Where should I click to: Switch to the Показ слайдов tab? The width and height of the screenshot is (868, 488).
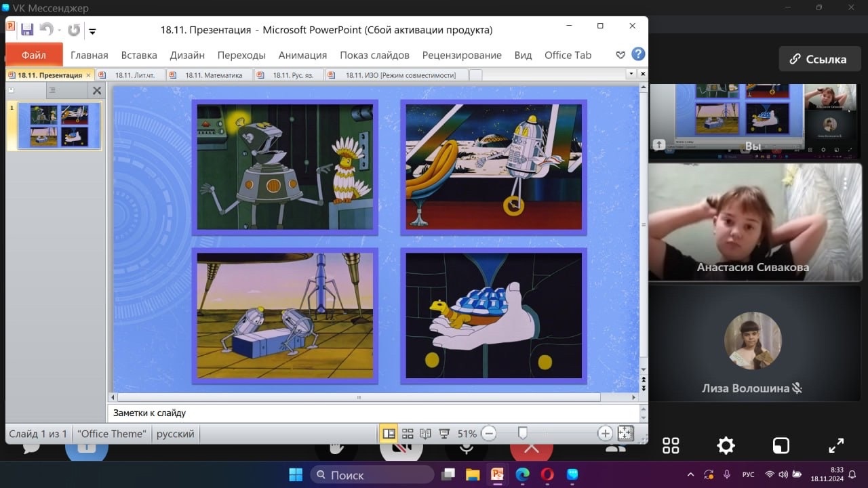pyautogui.click(x=374, y=56)
